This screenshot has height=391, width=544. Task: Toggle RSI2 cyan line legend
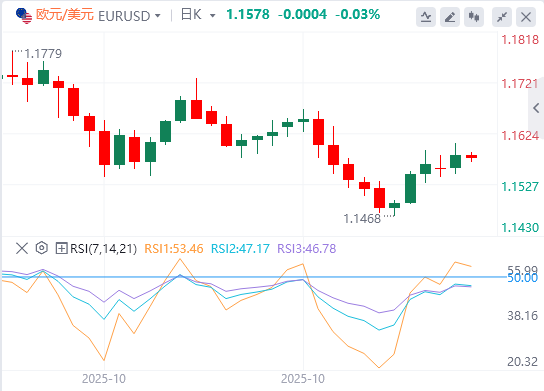(x=240, y=248)
